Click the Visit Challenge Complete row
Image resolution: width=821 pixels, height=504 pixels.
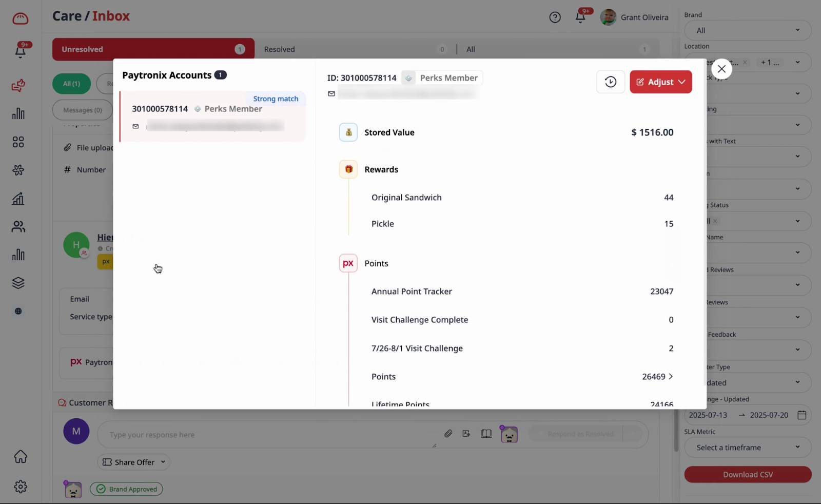(522, 320)
